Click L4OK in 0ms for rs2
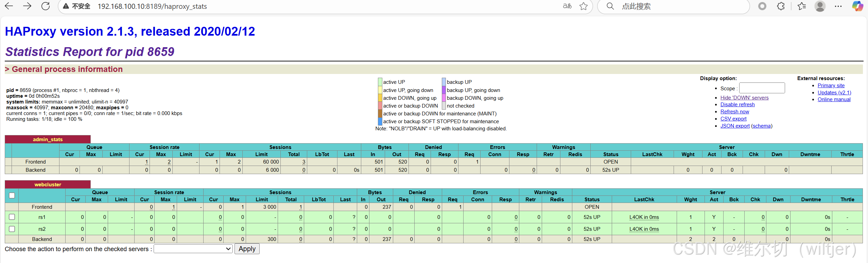This screenshot has height=263, width=868. point(644,229)
